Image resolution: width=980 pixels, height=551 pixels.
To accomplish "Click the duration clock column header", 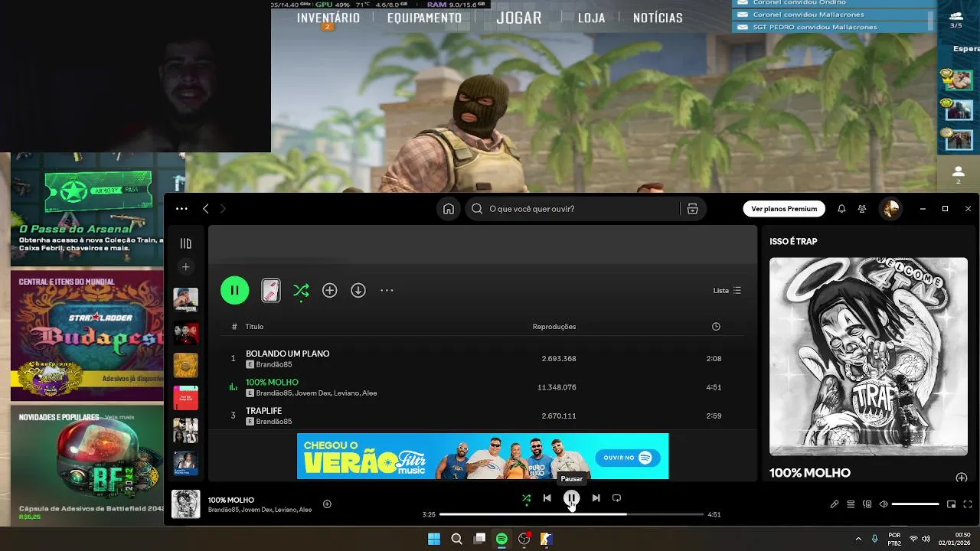I will click(x=716, y=327).
